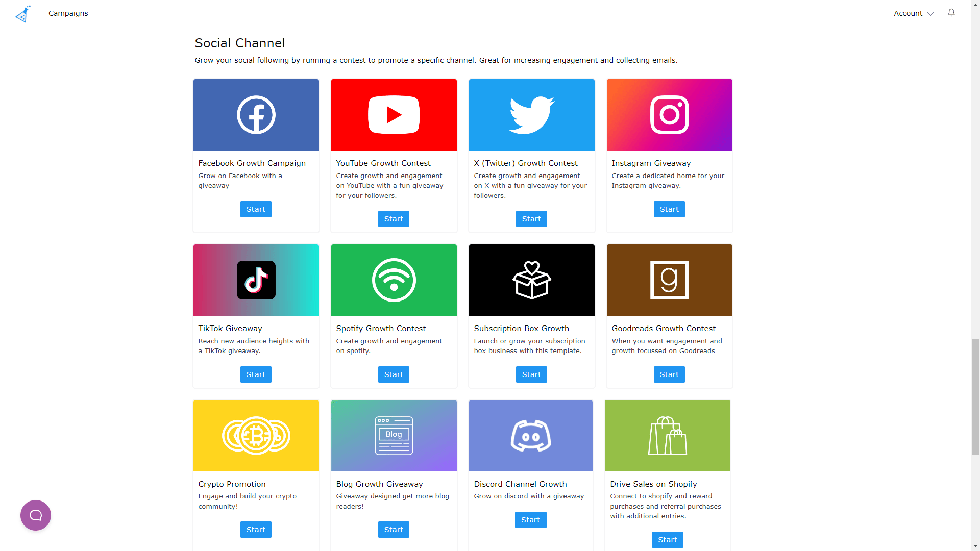Click the Spotify logo icon

(394, 280)
